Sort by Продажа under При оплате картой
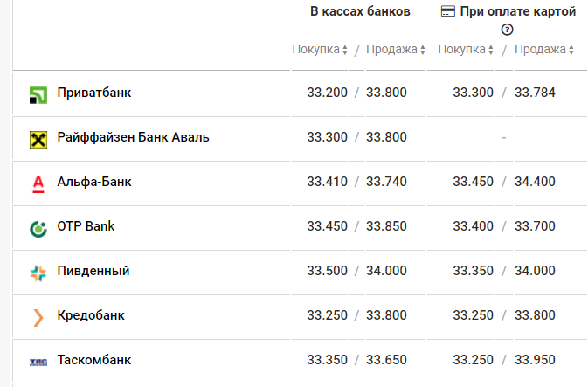The width and height of the screenshot is (588, 387). 544,50
